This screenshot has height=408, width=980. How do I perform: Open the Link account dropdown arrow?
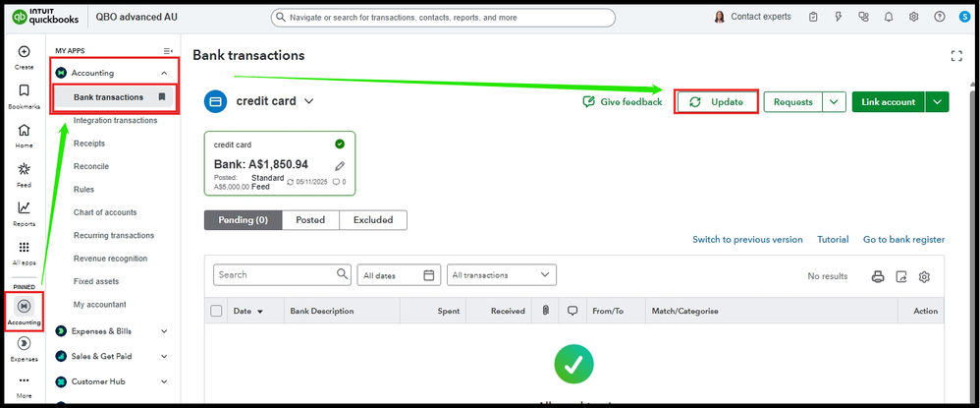[x=936, y=102]
